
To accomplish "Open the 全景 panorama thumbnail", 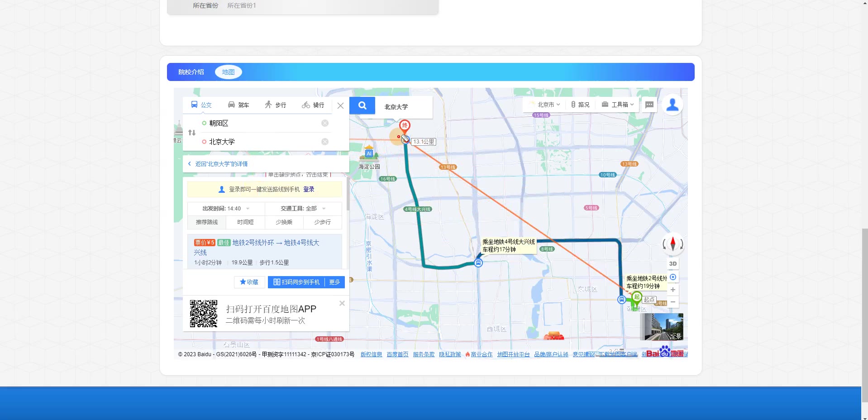I will click(662, 327).
